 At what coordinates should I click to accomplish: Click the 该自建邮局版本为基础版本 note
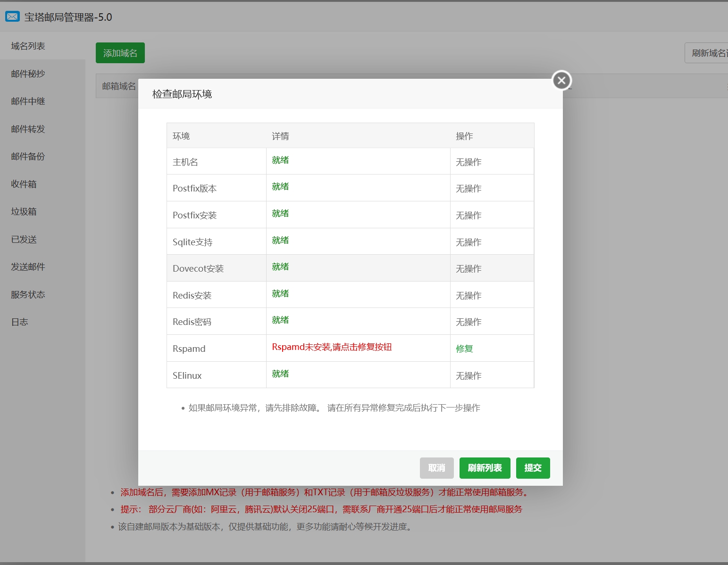(x=266, y=526)
